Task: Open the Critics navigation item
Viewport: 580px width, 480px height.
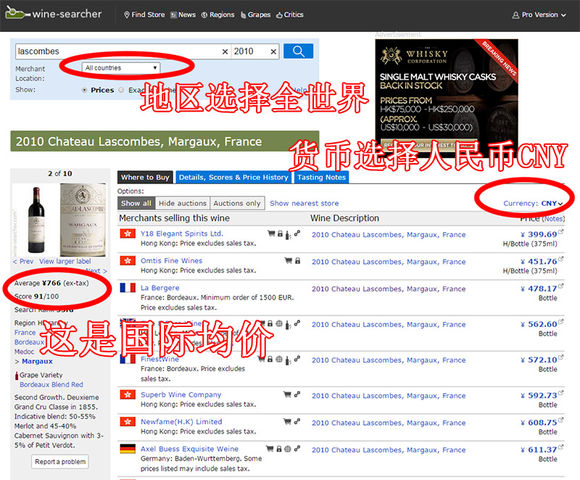Action: tap(290, 15)
